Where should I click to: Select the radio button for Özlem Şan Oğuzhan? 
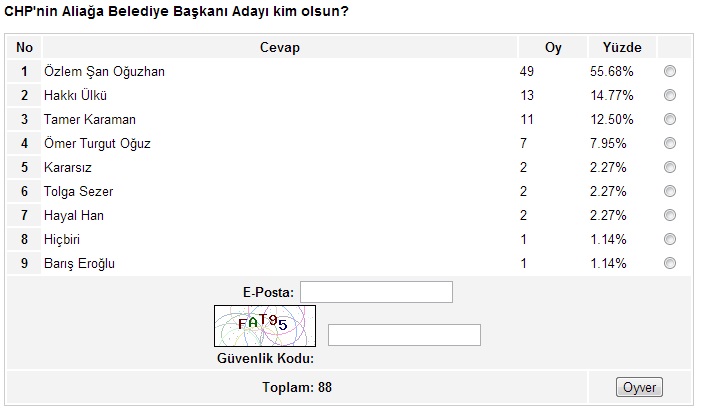tap(670, 72)
